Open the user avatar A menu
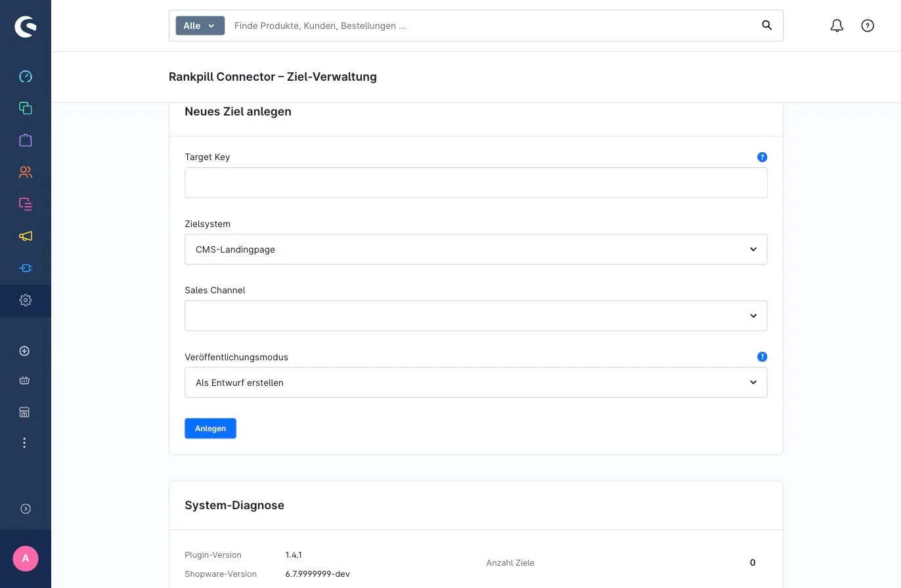This screenshot has width=901, height=588. [x=26, y=558]
